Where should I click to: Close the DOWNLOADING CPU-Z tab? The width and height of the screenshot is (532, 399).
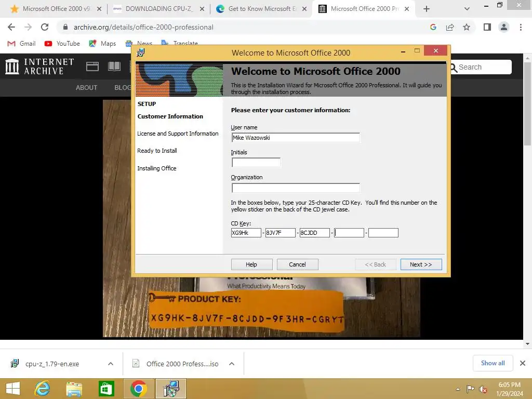pyautogui.click(x=202, y=9)
